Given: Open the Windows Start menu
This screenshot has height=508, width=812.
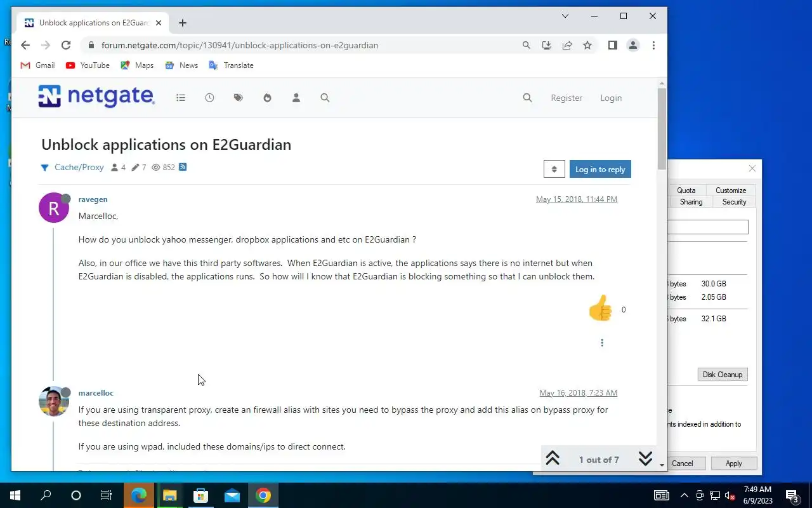Looking at the screenshot, I should pos(15,495).
